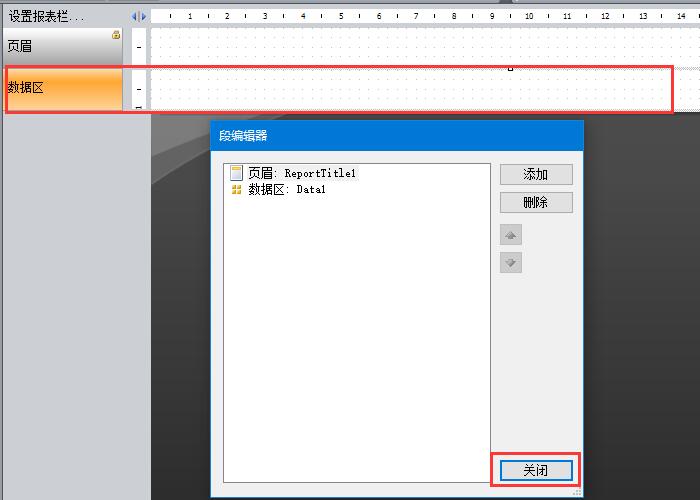
Task: Select the orange 数据区 band header
Action: click(x=60, y=88)
